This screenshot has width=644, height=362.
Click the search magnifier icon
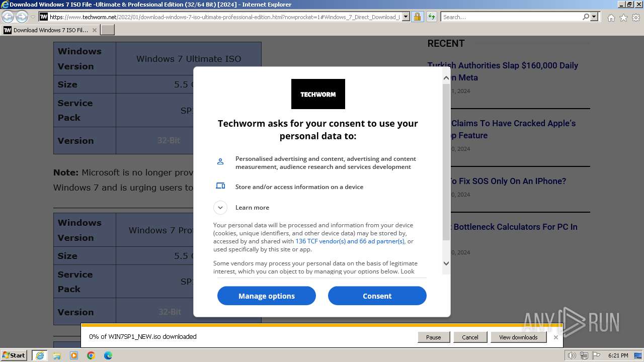coord(586,17)
